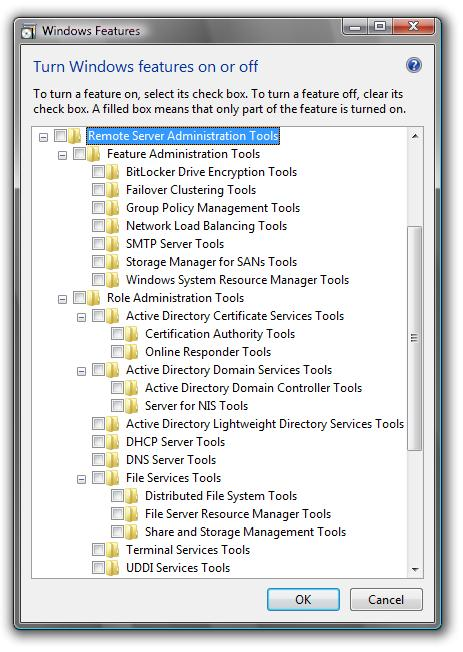The image size is (463, 652).
Task: Tick the Failover Clustering Tools checkbox
Action: pyautogui.click(x=98, y=189)
